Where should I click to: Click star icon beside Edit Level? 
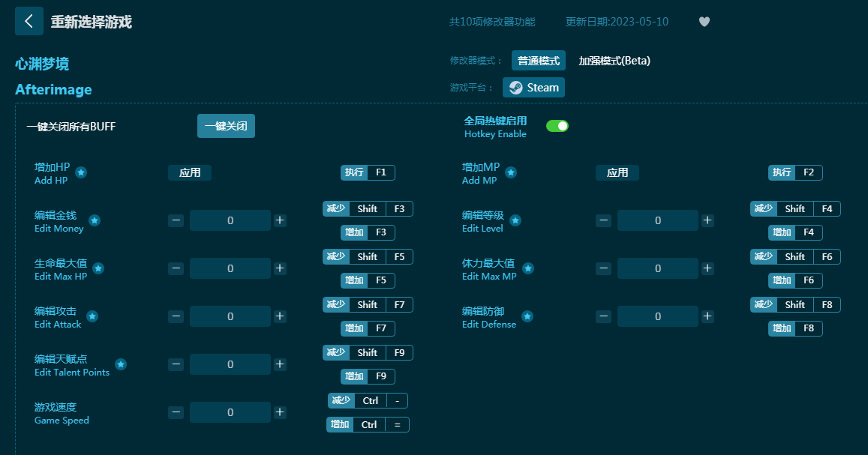(x=515, y=220)
